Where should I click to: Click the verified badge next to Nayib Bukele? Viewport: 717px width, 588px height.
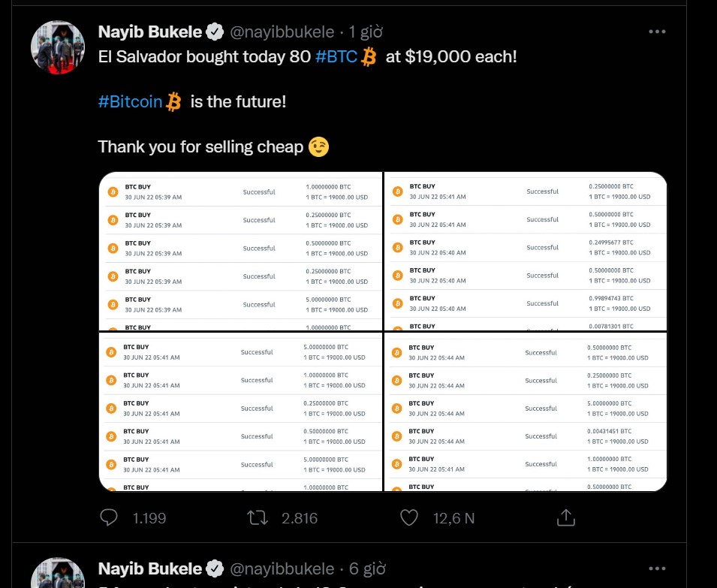click(x=215, y=32)
